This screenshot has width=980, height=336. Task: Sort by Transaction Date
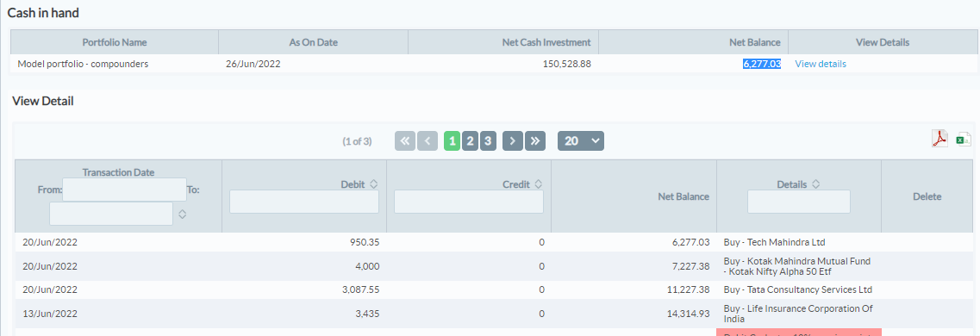[182, 215]
